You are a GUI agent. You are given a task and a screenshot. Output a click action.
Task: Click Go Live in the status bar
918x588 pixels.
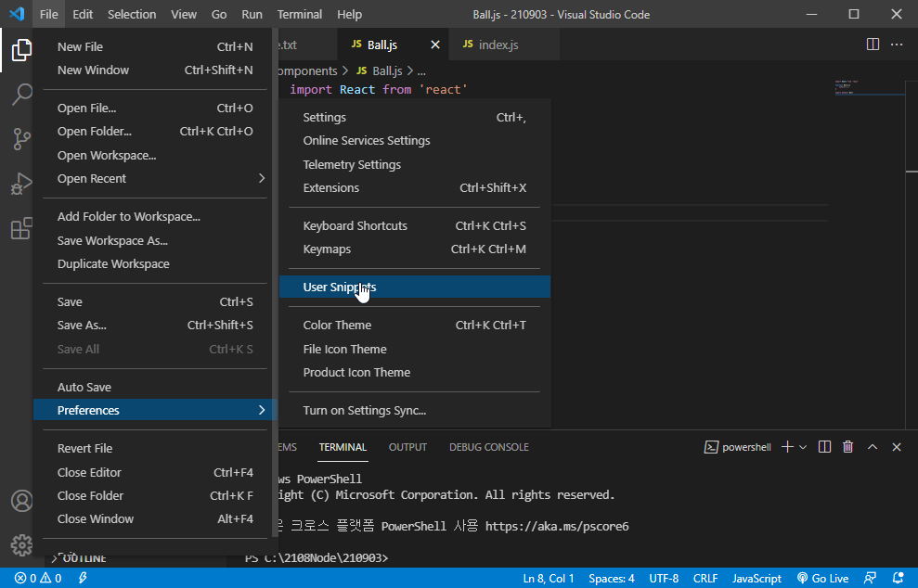coord(822,578)
